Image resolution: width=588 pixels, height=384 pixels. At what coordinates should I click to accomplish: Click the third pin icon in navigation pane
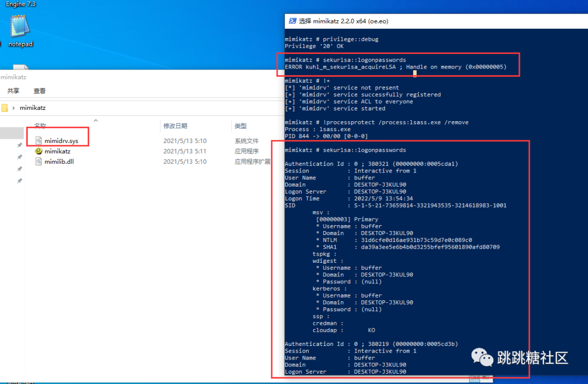[x=20, y=169]
